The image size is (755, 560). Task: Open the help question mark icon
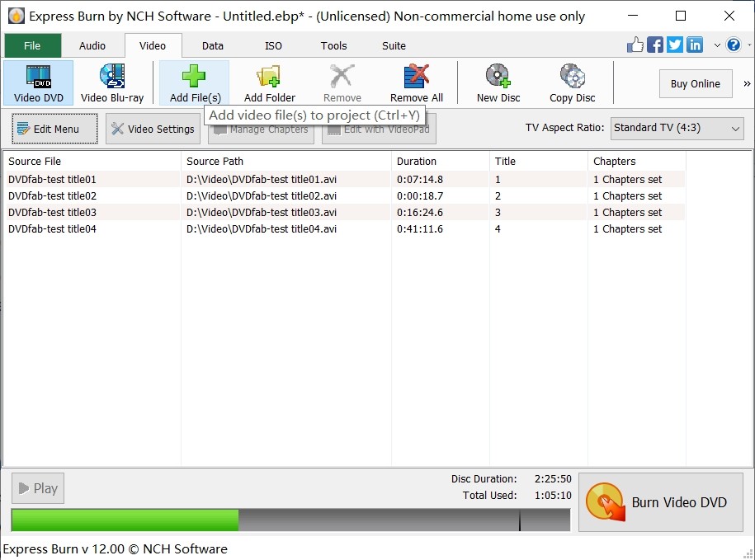tap(734, 45)
